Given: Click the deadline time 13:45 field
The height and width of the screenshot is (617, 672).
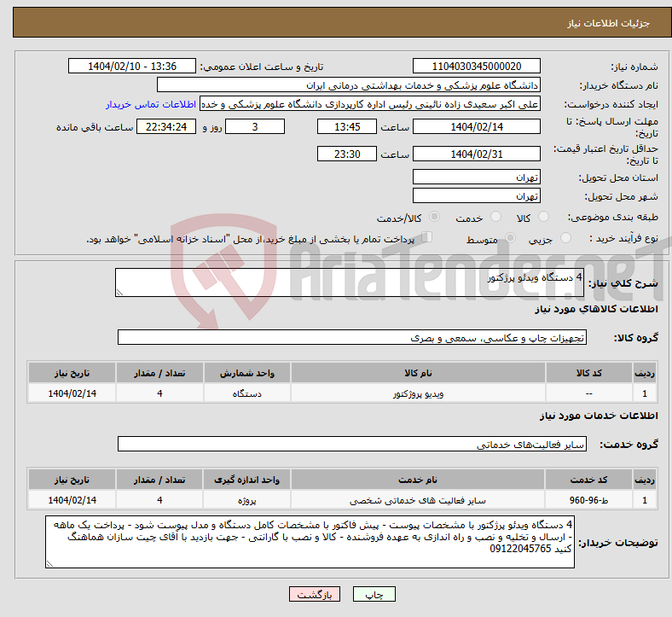Looking at the screenshot, I should click(x=347, y=126).
